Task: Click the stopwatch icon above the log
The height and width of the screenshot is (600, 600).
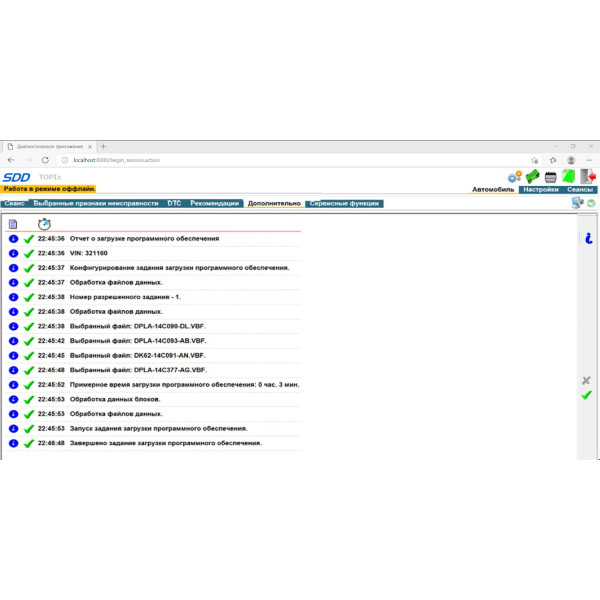Action: coord(44,223)
